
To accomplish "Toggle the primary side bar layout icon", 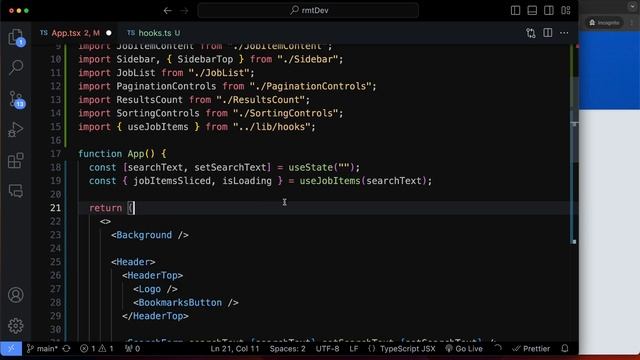I will [516, 11].
